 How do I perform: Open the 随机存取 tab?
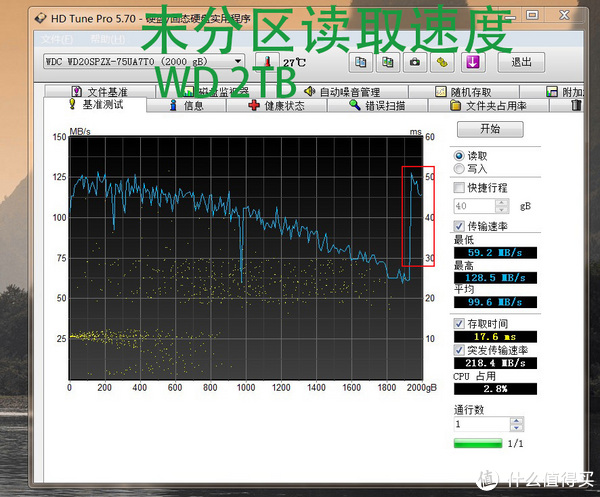click(463, 92)
